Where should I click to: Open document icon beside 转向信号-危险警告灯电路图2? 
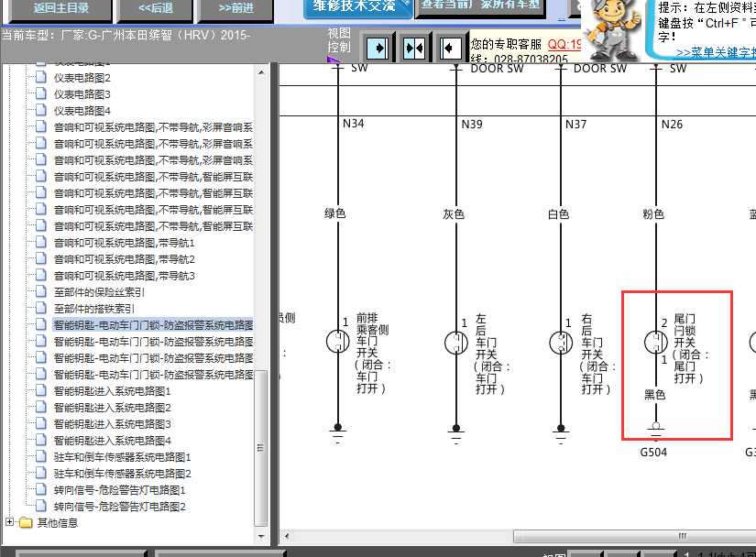(41, 506)
